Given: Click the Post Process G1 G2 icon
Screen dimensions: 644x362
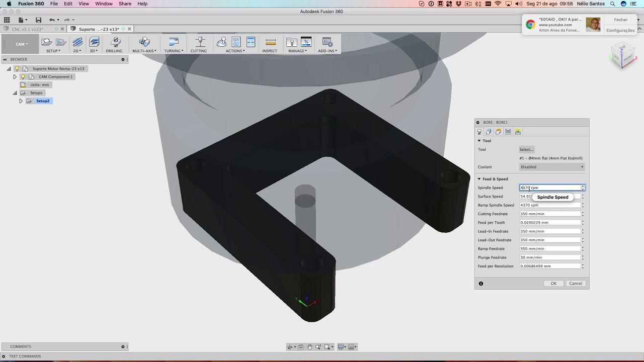Looking at the screenshot, I should (x=236, y=42).
